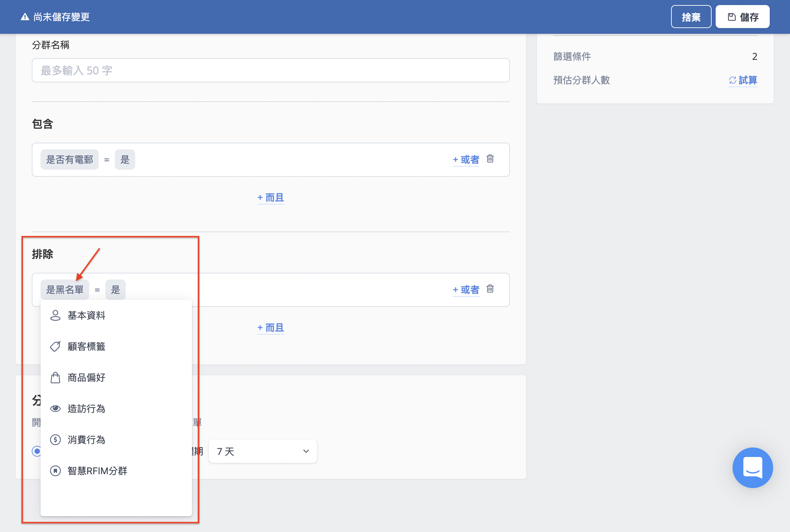Choose 消費行為 from the menu
The image size is (790, 532).
pos(116,440)
